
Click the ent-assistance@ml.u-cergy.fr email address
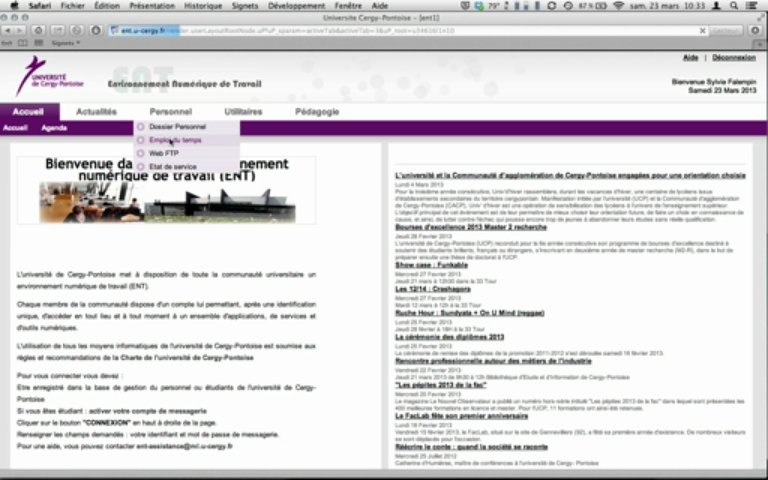tap(185, 446)
